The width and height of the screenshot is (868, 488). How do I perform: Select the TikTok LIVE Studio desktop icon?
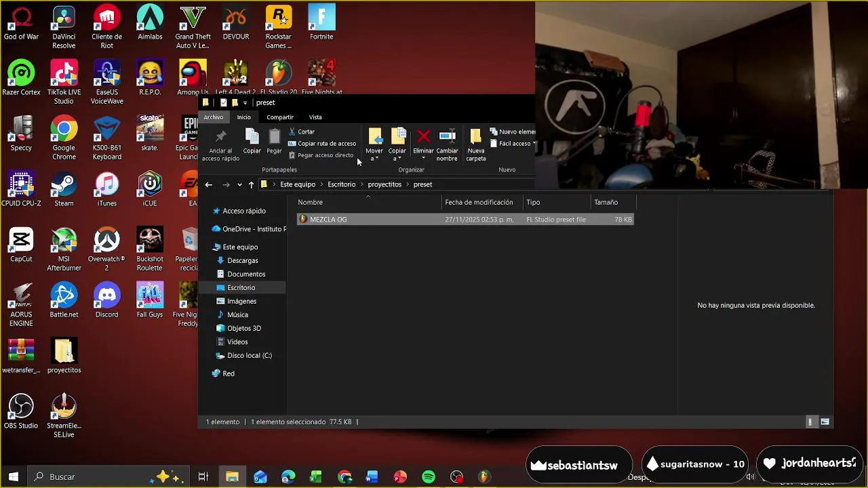click(64, 83)
